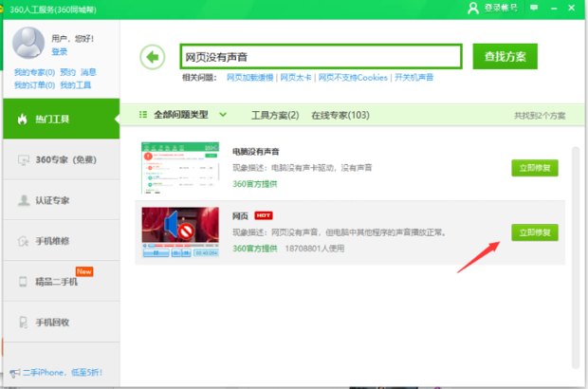Open the 精品二手机 sidebar item
Image resolution: width=588 pixels, height=389 pixels.
62,282
